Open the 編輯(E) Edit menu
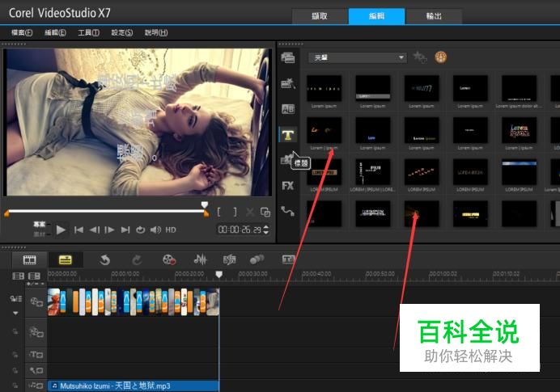The height and width of the screenshot is (392, 560). [55, 33]
